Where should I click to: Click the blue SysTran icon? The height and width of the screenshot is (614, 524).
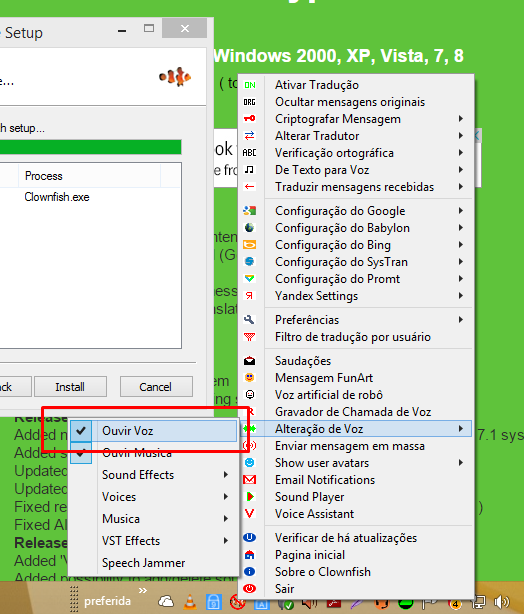[250, 262]
